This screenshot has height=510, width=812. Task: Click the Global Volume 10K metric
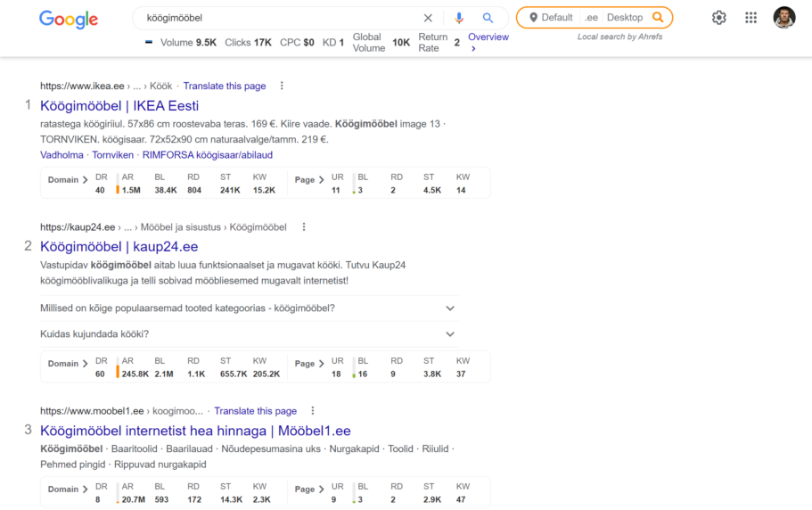[381, 43]
